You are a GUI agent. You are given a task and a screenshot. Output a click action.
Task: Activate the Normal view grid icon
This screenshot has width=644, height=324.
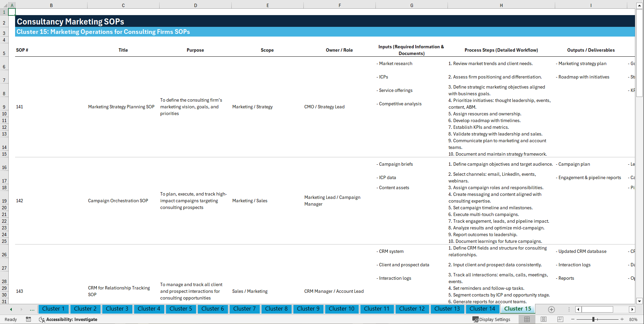(526, 319)
